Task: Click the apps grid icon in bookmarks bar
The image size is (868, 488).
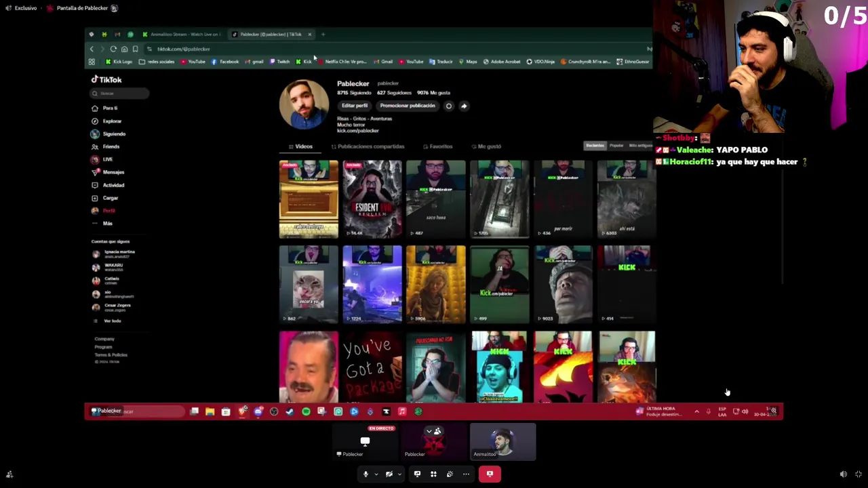Action: [x=92, y=62]
